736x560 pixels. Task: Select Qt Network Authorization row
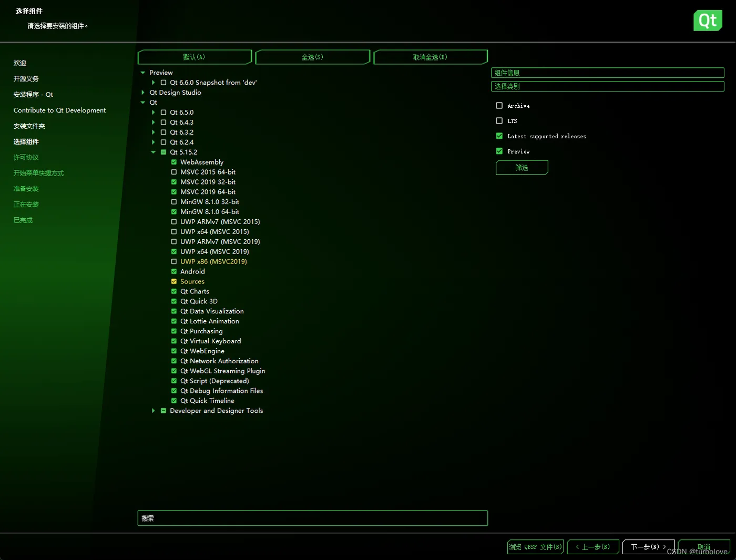tap(220, 361)
